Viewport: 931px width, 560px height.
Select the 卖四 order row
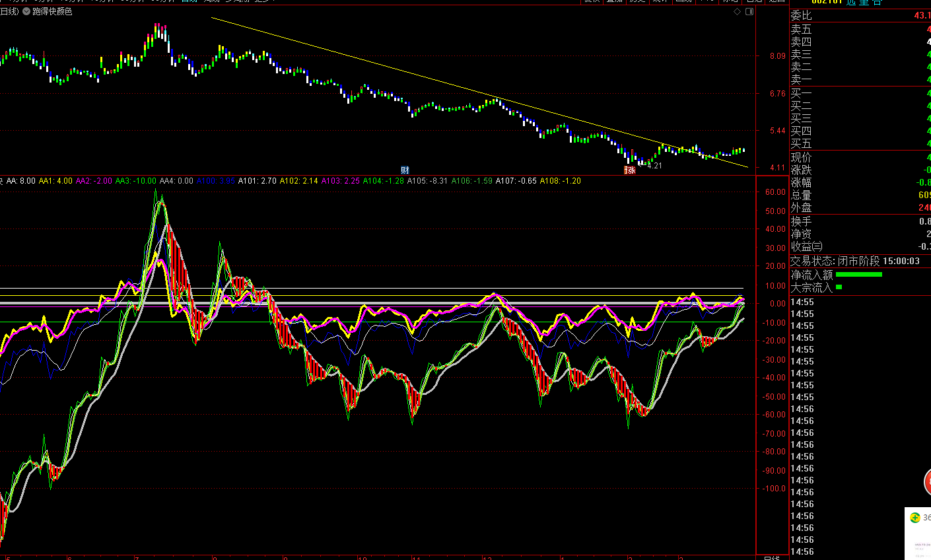pyautogui.click(x=860, y=42)
